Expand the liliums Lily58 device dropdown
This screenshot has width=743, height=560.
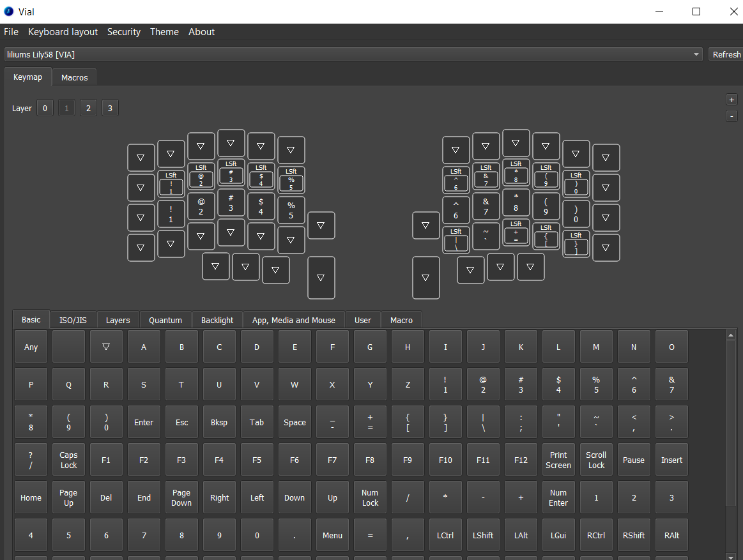tap(353, 54)
